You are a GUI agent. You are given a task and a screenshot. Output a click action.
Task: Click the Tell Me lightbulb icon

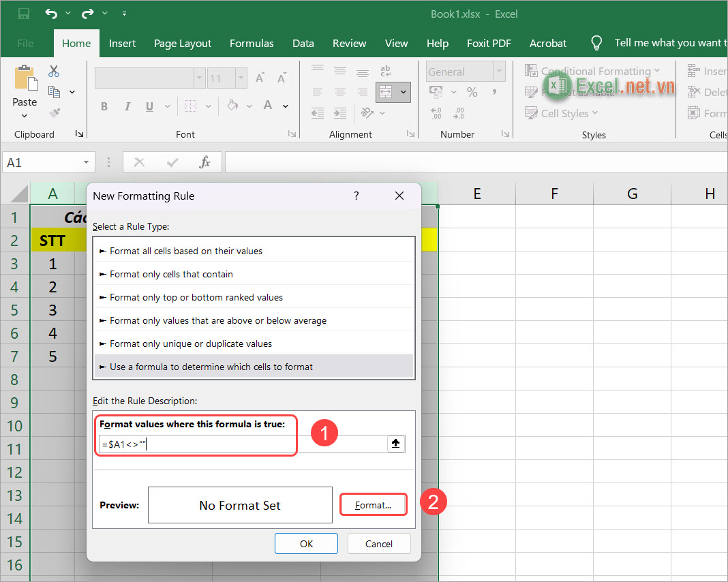[x=596, y=43]
